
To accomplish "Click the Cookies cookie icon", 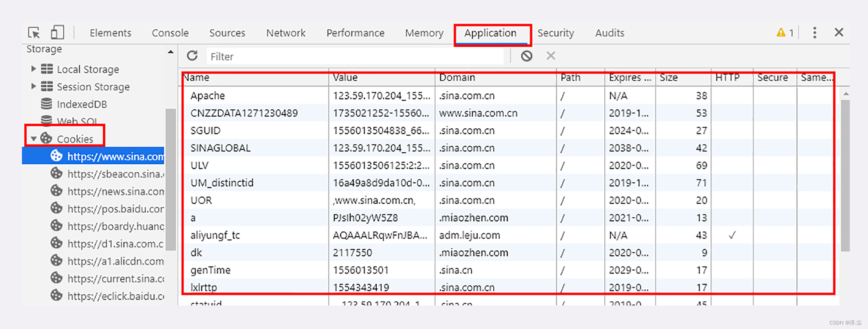I will [46, 138].
